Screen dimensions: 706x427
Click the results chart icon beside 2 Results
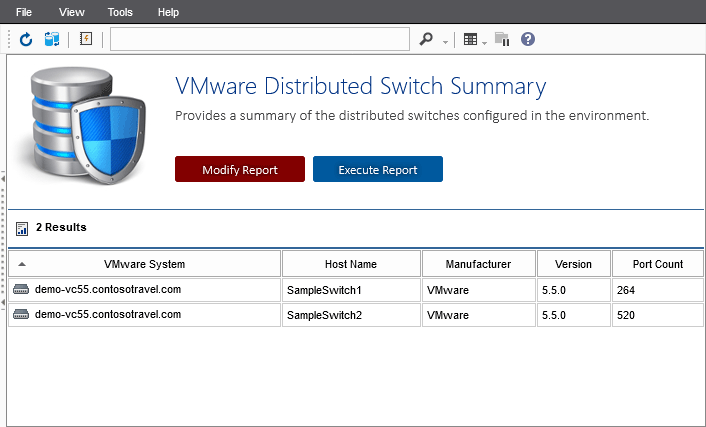(22, 228)
